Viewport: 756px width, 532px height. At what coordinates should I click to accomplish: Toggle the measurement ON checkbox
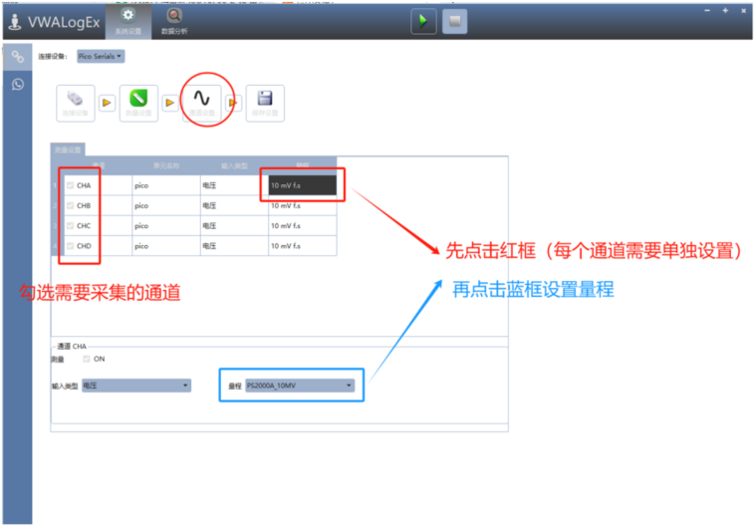click(x=87, y=359)
